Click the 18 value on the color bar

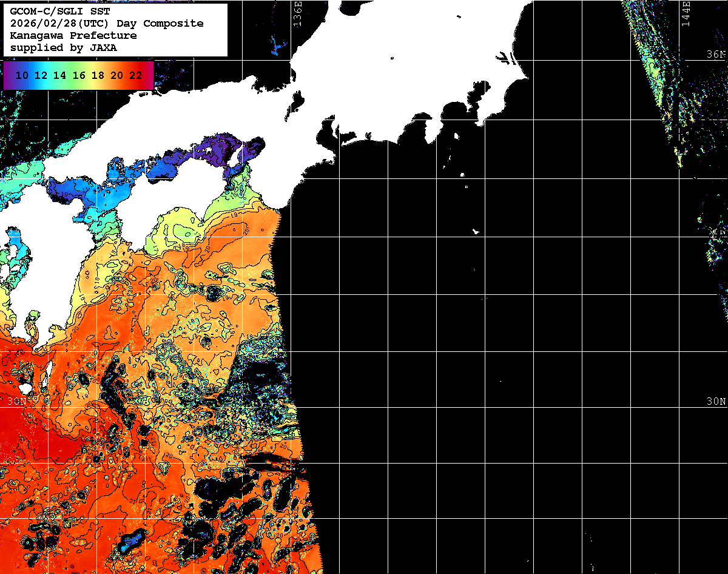[98, 75]
